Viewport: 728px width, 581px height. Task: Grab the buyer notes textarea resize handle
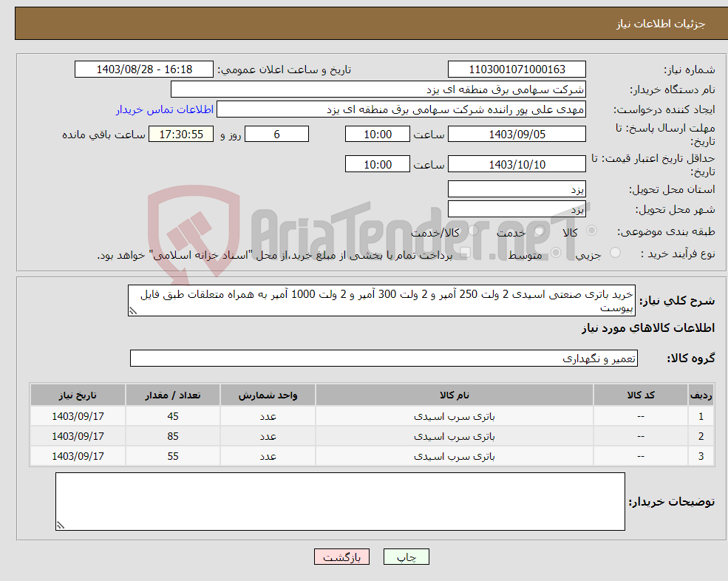(x=61, y=526)
